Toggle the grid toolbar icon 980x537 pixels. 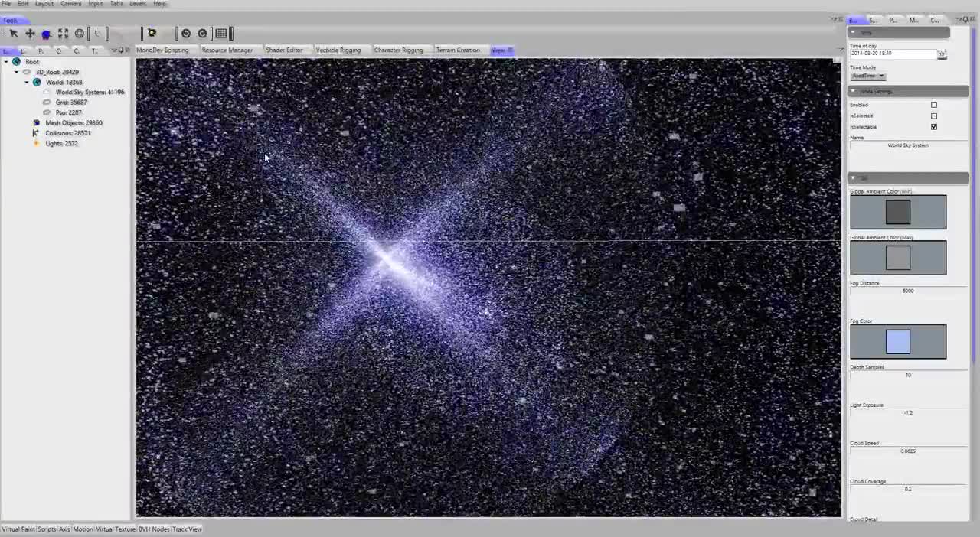point(221,34)
